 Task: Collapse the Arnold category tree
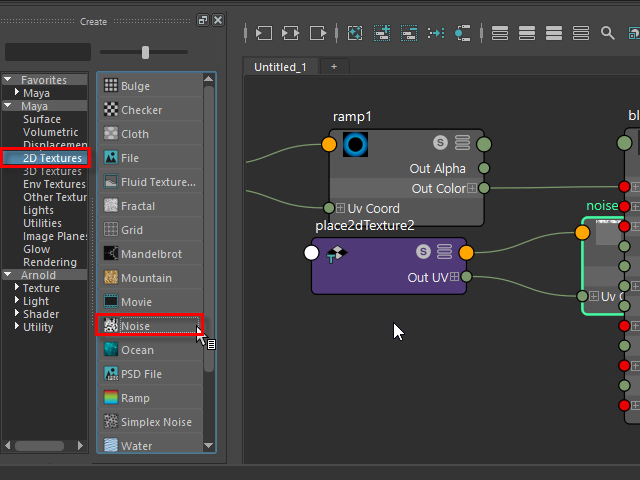[8, 275]
